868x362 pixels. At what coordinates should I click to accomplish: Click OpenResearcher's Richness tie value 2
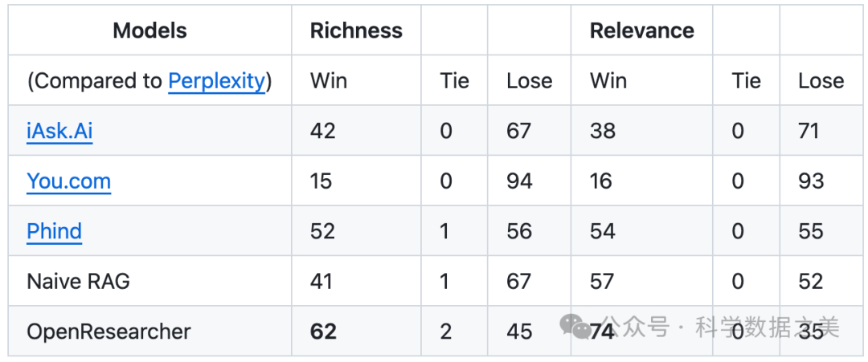446,331
